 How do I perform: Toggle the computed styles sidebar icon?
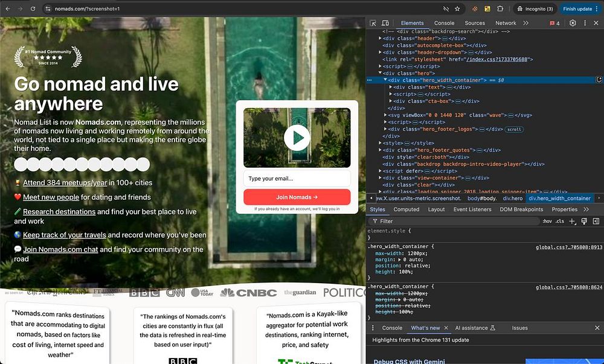[x=596, y=222]
